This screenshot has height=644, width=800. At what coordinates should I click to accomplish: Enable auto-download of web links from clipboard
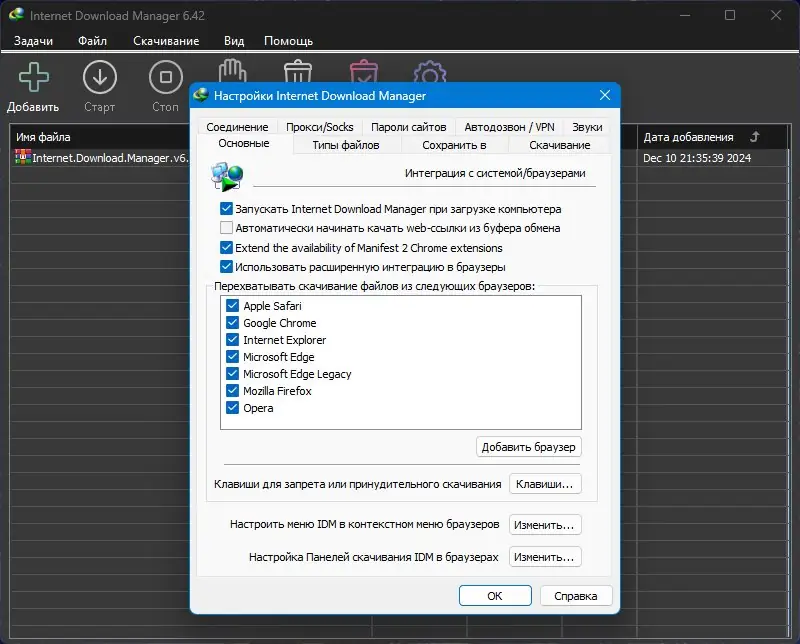(226, 228)
